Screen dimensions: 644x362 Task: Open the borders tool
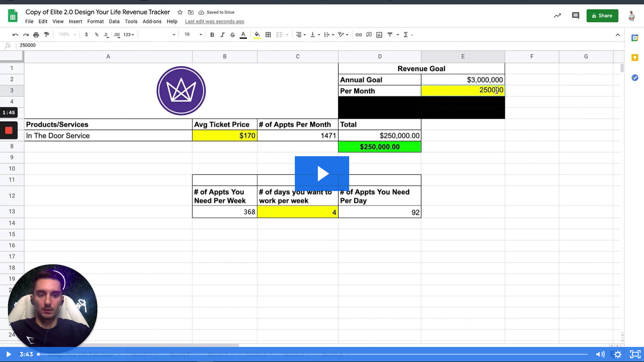tap(268, 35)
